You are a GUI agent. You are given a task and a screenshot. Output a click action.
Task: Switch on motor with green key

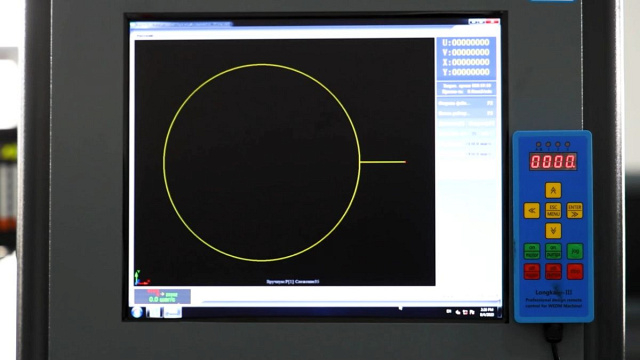point(531,251)
